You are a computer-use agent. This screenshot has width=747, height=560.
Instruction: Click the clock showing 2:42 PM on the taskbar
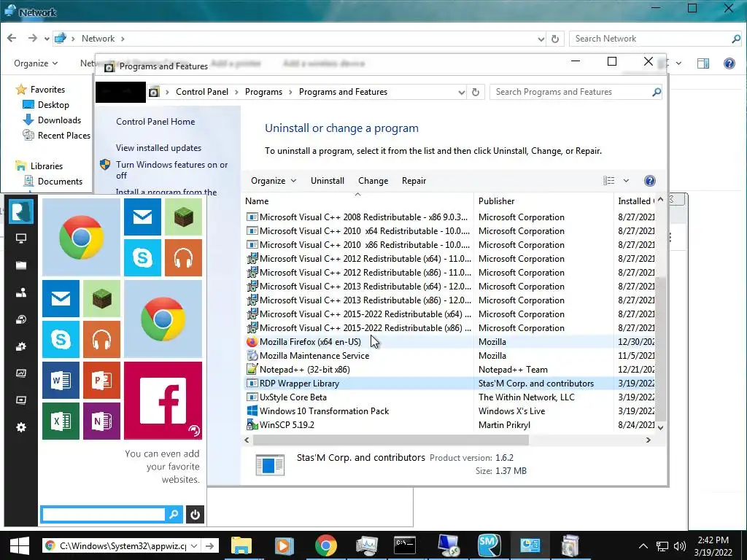(713, 540)
